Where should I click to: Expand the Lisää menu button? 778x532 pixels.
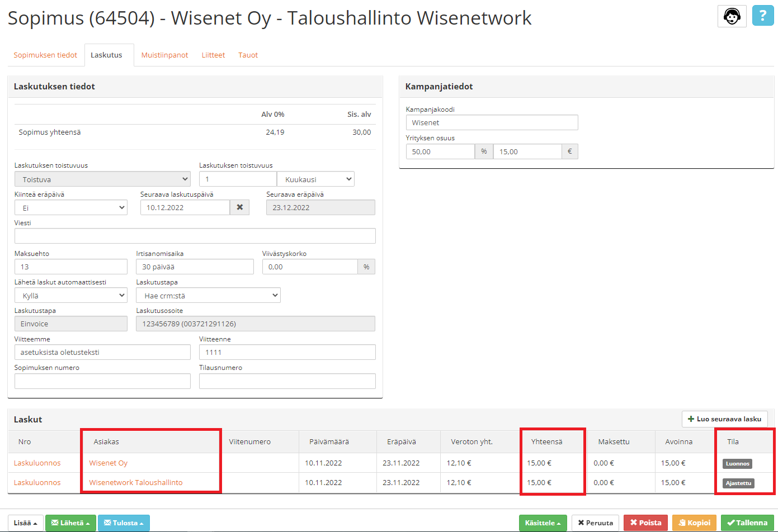(x=25, y=523)
